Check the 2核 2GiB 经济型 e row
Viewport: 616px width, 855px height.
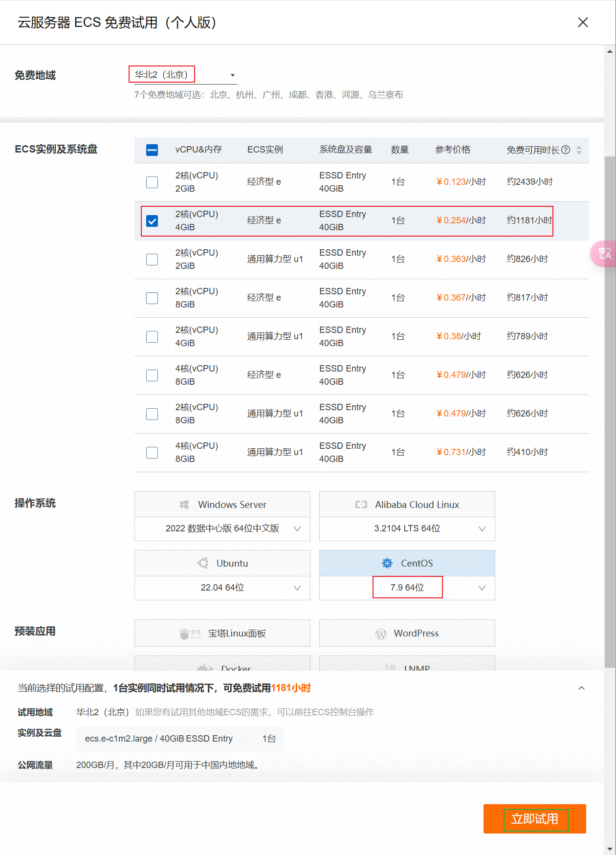click(152, 182)
